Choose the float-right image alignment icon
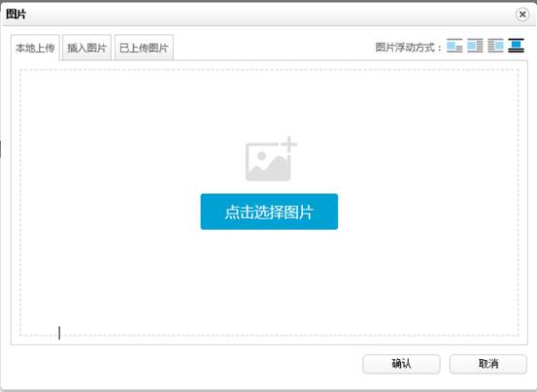Screen dimensions: 537x392 coord(495,46)
